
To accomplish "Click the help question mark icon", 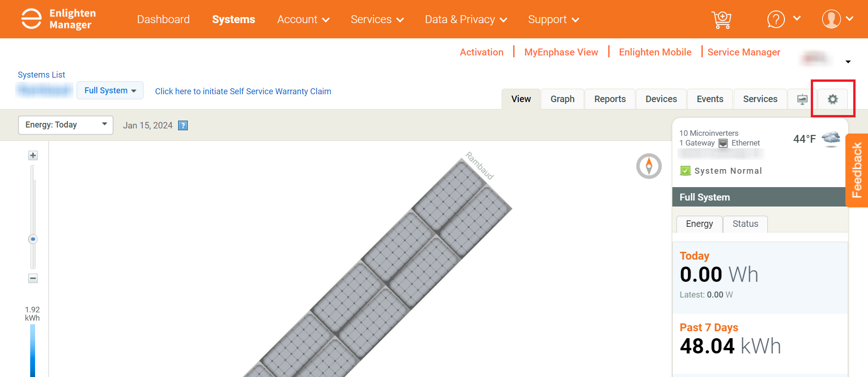I will coord(776,19).
